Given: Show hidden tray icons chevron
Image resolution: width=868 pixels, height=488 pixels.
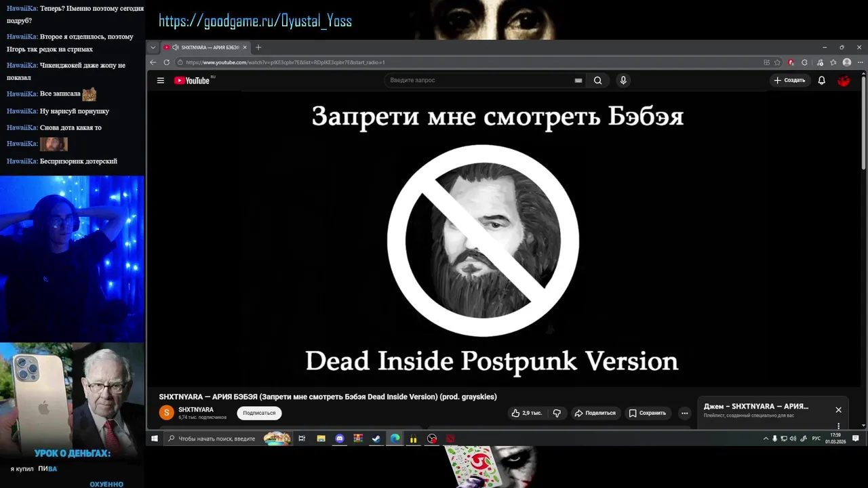Looking at the screenshot, I should (766, 439).
